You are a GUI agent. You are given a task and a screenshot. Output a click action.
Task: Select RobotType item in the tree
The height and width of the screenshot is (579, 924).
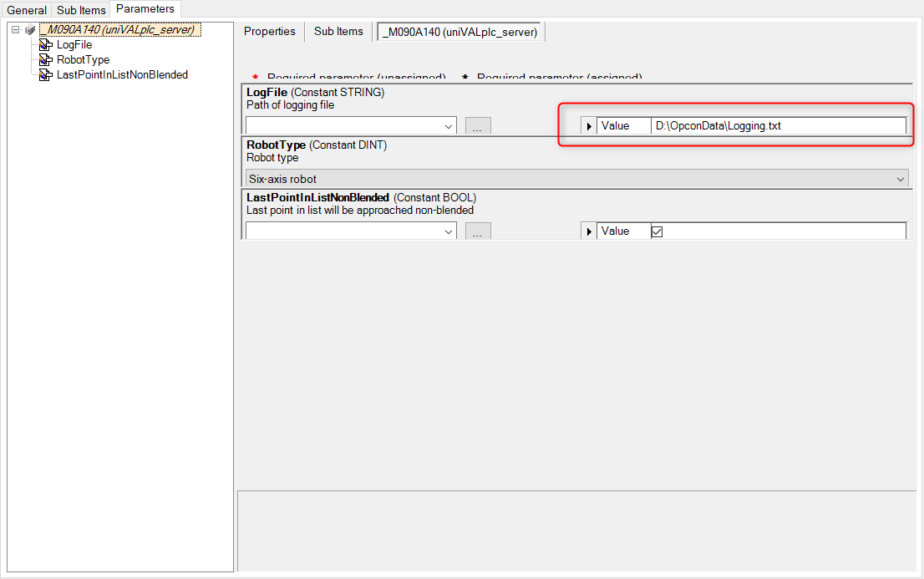coord(83,60)
